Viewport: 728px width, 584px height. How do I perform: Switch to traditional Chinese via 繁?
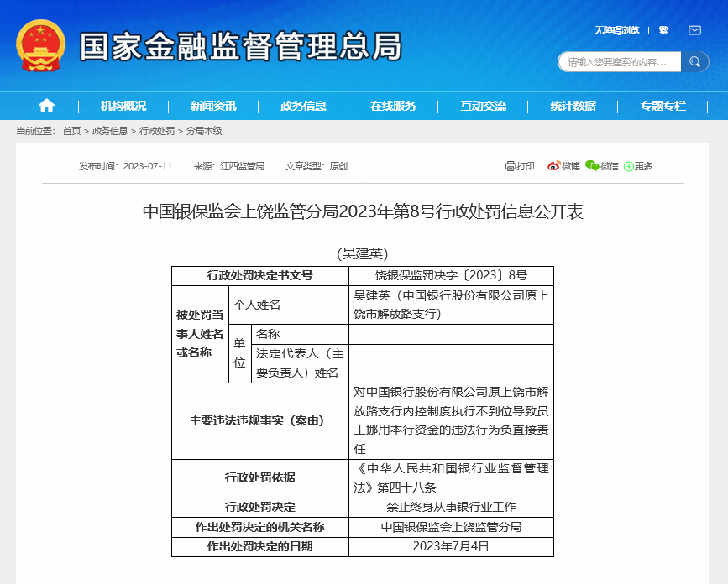tap(663, 30)
